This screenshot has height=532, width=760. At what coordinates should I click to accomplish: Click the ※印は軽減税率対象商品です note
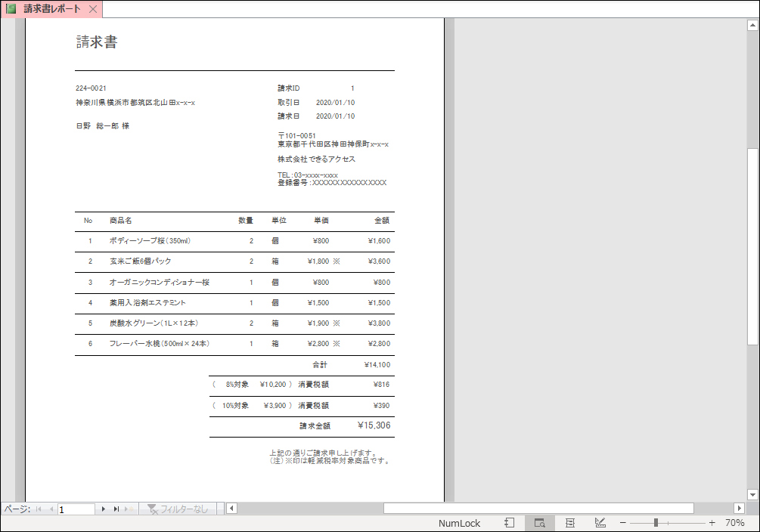click(330, 461)
